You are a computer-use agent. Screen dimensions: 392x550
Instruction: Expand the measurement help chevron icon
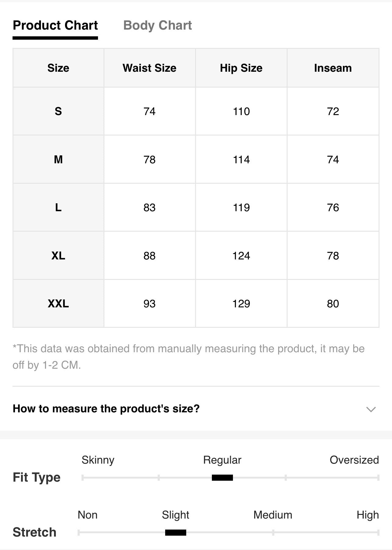click(371, 409)
